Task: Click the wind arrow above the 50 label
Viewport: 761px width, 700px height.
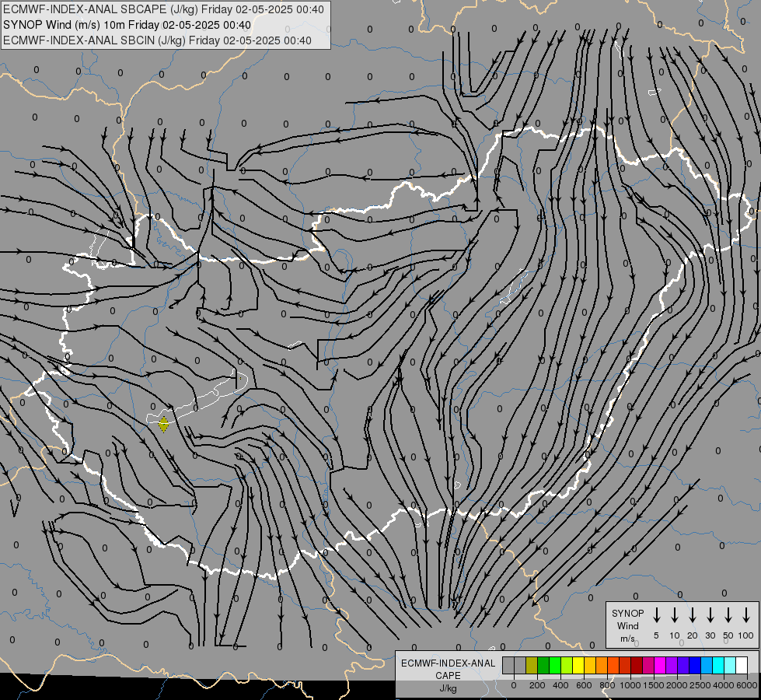Action: 728,615
